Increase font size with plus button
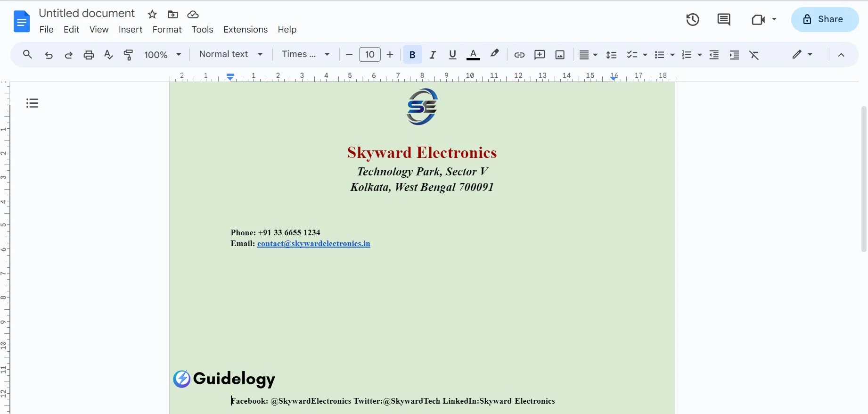 (390, 55)
